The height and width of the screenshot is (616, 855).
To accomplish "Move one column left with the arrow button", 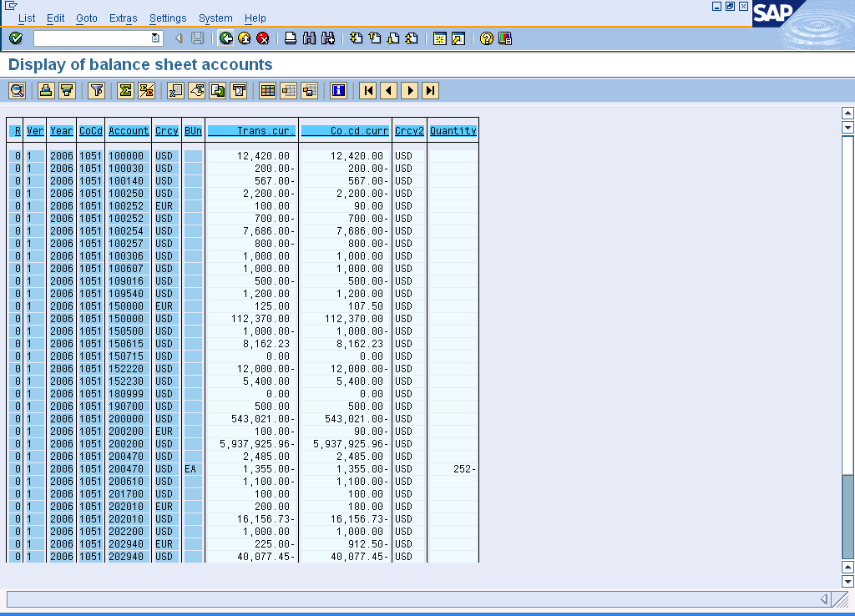I will click(x=389, y=90).
